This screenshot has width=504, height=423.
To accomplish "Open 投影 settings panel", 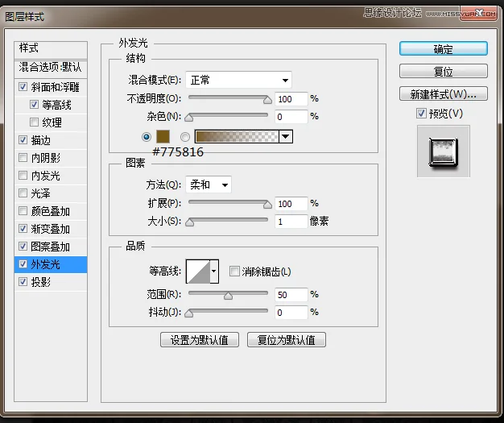I will (x=41, y=282).
